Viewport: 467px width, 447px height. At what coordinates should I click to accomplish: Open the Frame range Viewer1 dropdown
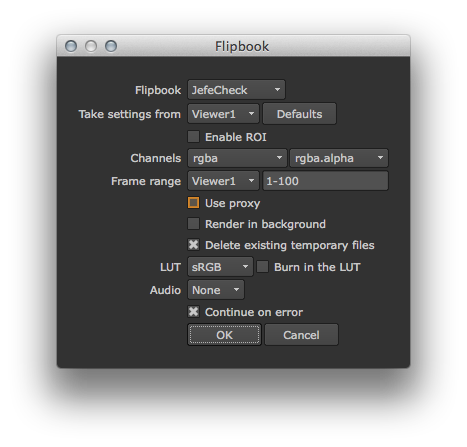tap(223, 181)
